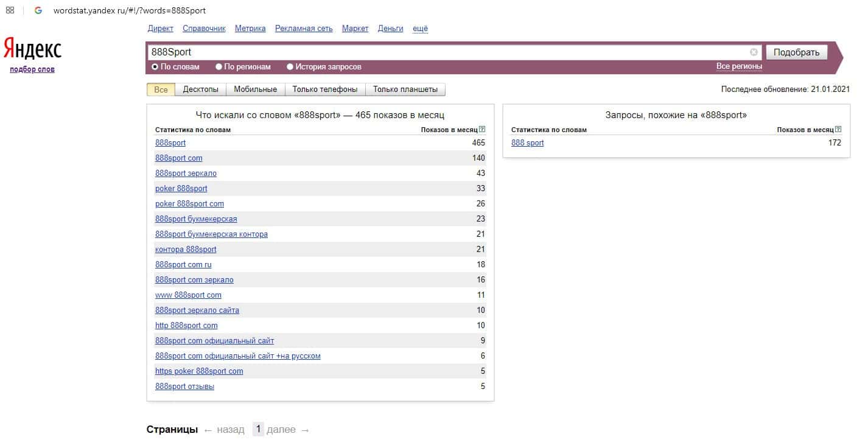Click the '888 sport' similar query link
Viewport: 868px width, 445px height.
[527, 143]
